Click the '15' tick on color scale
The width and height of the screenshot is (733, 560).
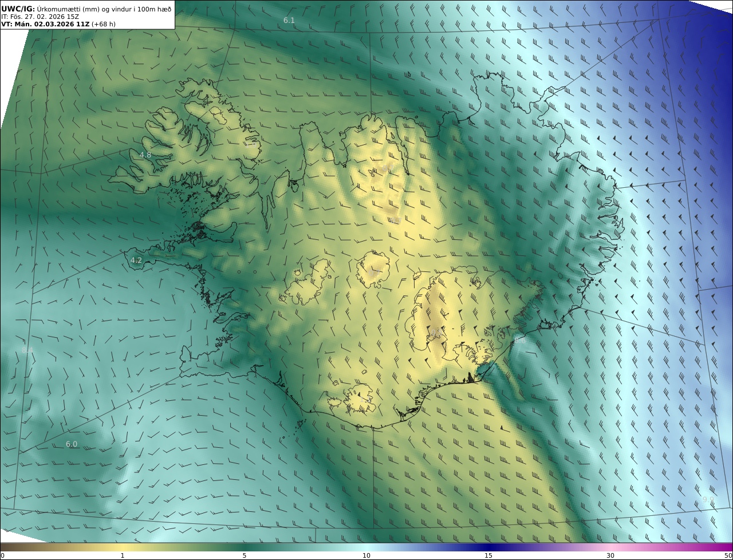click(488, 555)
